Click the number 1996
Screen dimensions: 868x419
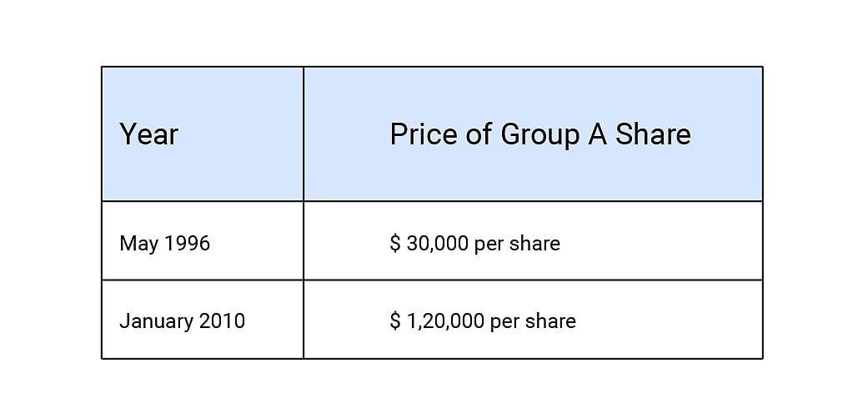pyautogui.click(x=187, y=244)
